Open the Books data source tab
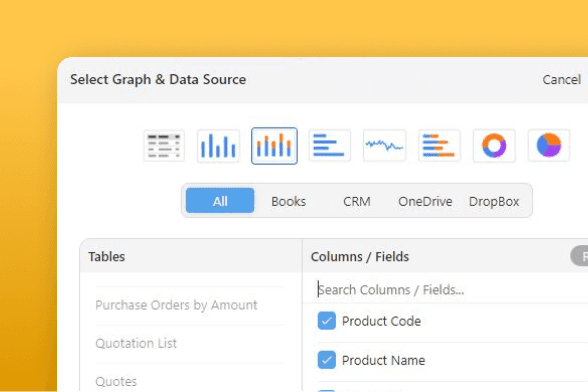588x392 pixels. click(288, 201)
